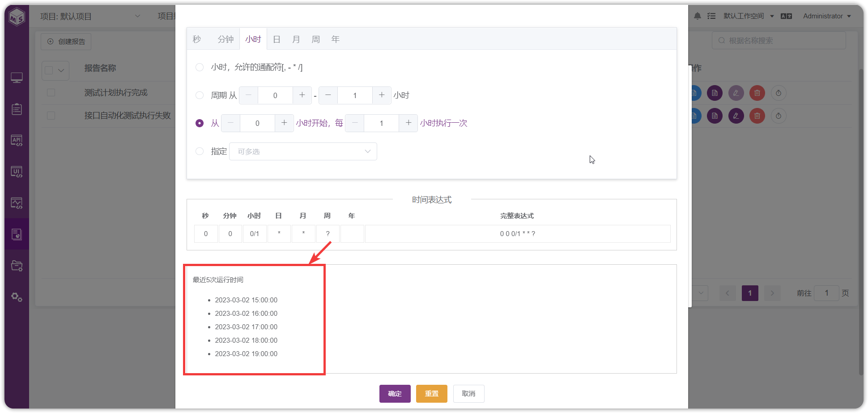Check the box for 测试计划执行完成 row

(x=51, y=93)
